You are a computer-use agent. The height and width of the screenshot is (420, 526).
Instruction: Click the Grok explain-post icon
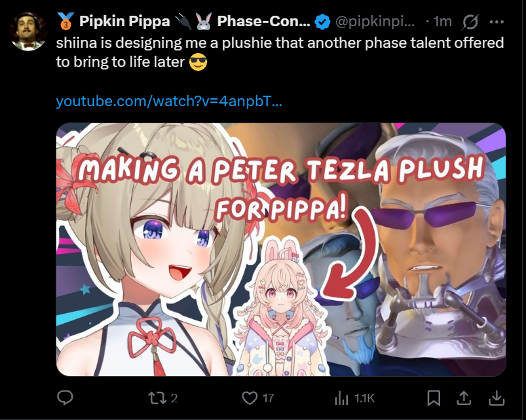[470, 22]
